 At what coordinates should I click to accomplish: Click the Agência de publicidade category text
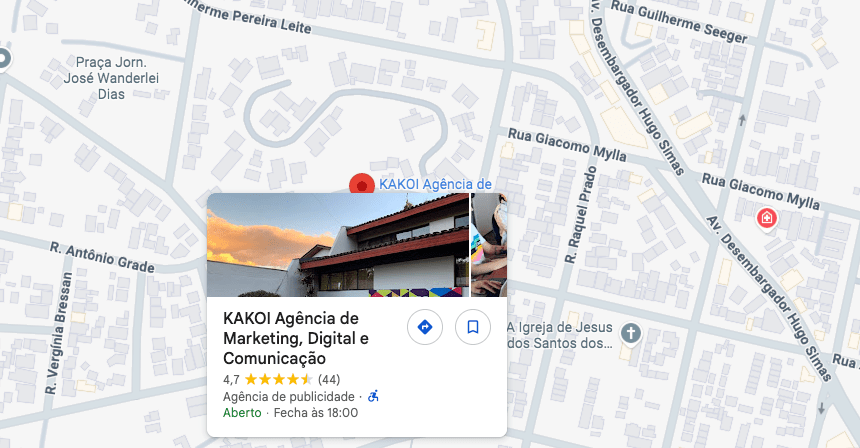pos(288,396)
